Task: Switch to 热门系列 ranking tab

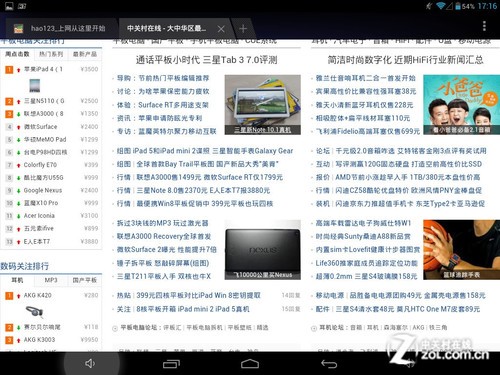Action: pos(51,54)
